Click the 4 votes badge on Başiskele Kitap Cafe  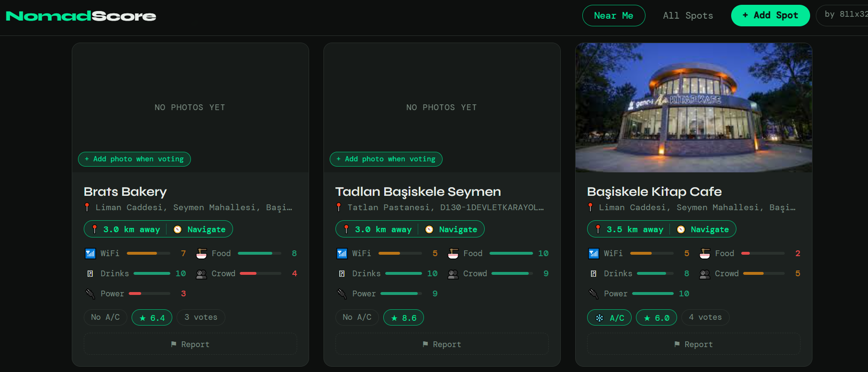tap(705, 317)
